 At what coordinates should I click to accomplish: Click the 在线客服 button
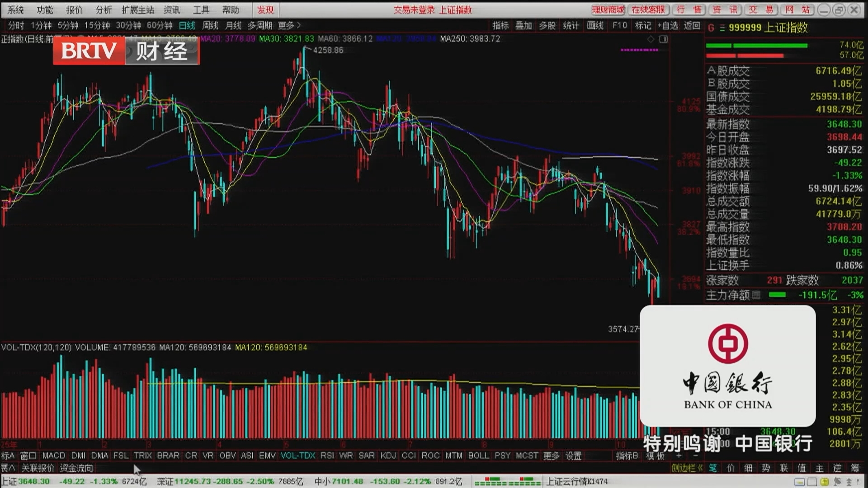(x=648, y=10)
